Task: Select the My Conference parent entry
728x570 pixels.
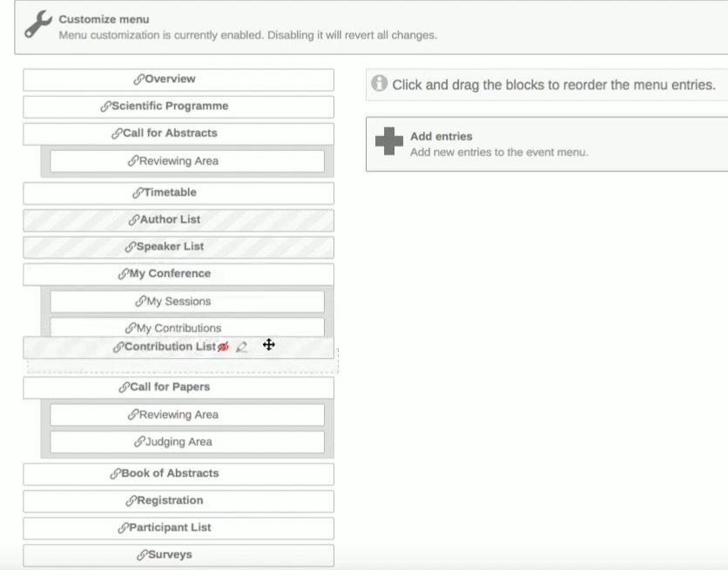Action: (x=179, y=274)
